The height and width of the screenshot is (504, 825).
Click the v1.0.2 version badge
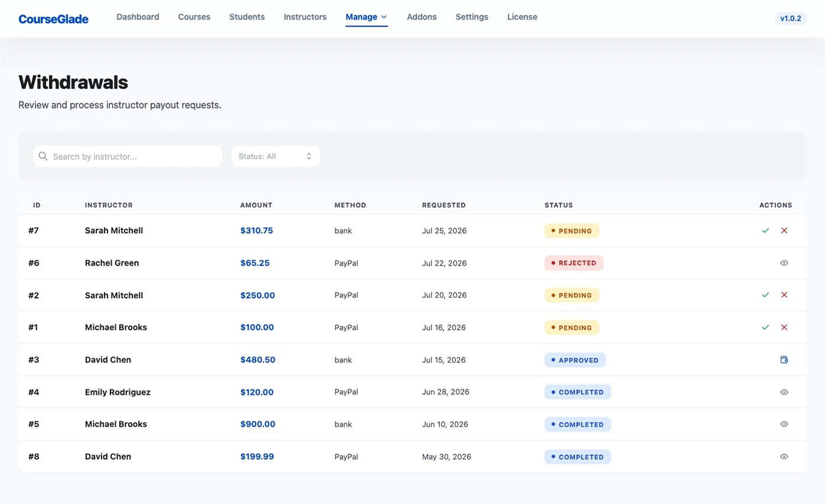pos(791,18)
